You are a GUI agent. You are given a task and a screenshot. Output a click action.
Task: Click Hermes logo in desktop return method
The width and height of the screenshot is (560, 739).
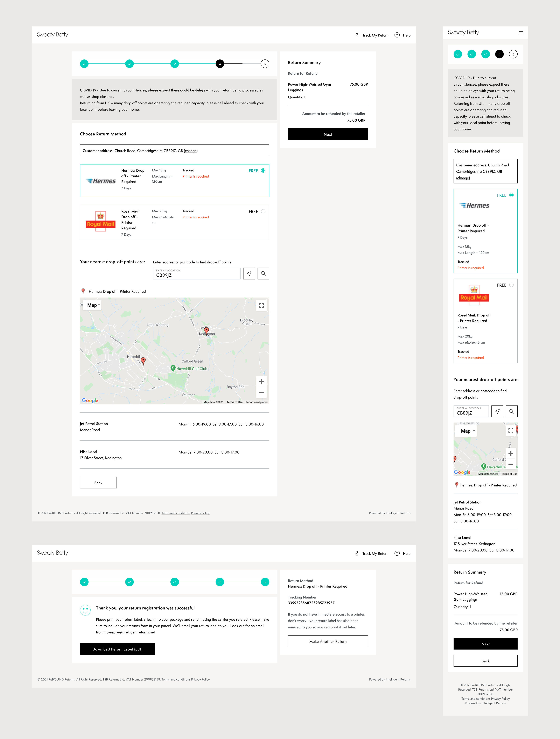tap(101, 181)
